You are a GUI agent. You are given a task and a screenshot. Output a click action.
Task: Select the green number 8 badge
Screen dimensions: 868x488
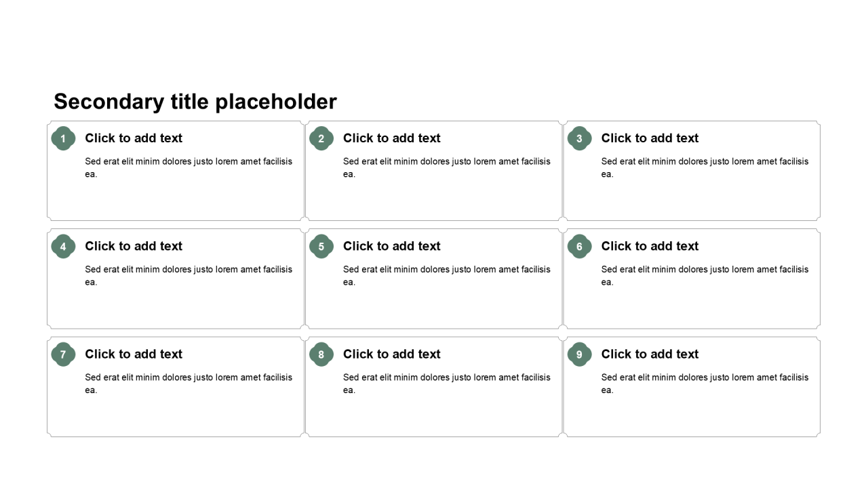pyautogui.click(x=321, y=354)
